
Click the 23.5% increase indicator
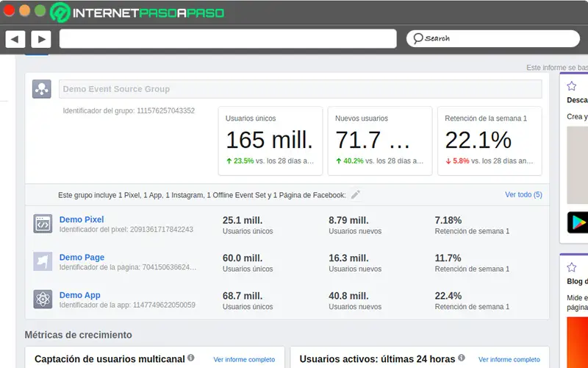[240, 161]
